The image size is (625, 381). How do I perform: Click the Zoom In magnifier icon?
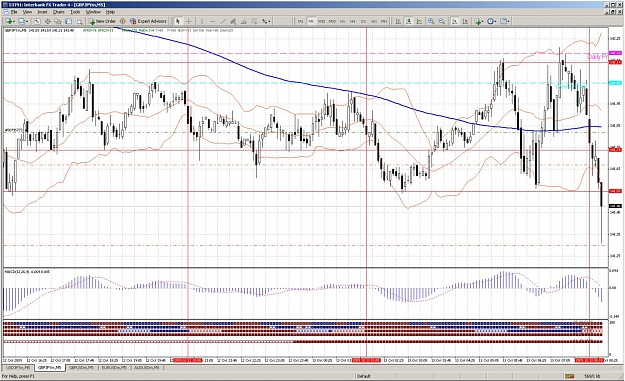point(431,21)
